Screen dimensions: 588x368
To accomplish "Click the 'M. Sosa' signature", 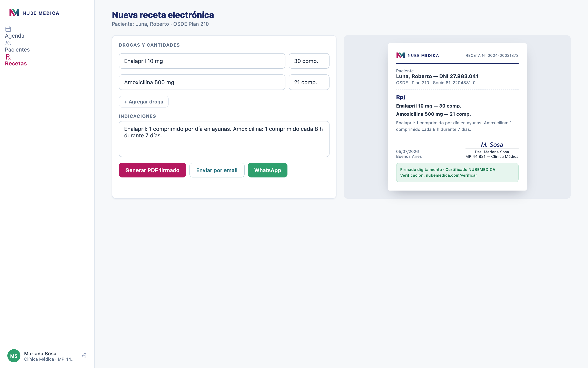I will click(x=492, y=145).
